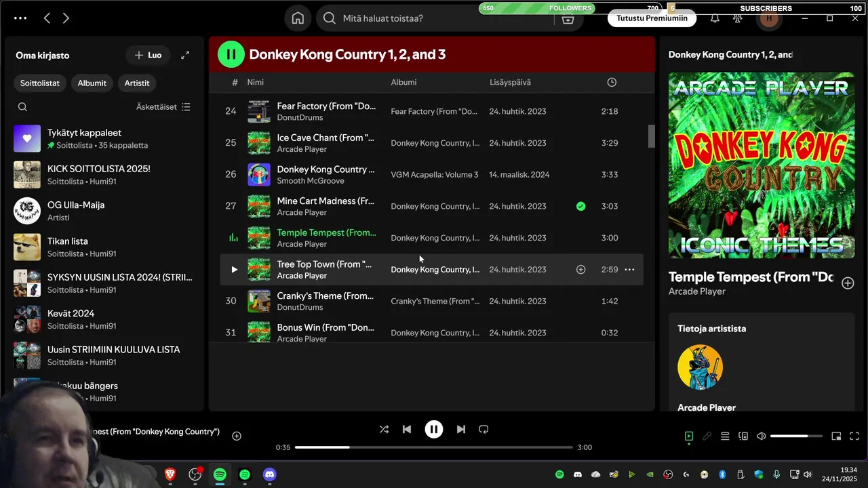Image resolution: width=868 pixels, height=488 pixels.
Task: Mute with the speaker icon in the player
Action: [762, 436]
